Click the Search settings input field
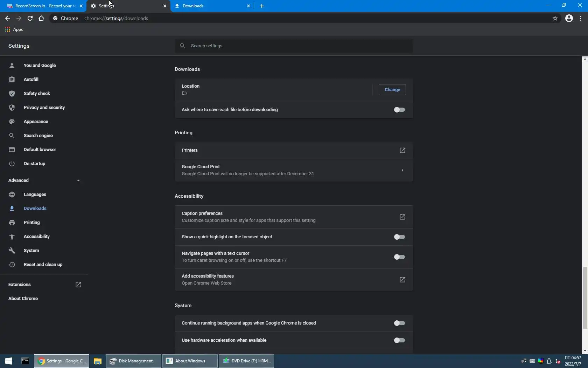Viewport: 588px width, 368px height. click(x=294, y=46)
